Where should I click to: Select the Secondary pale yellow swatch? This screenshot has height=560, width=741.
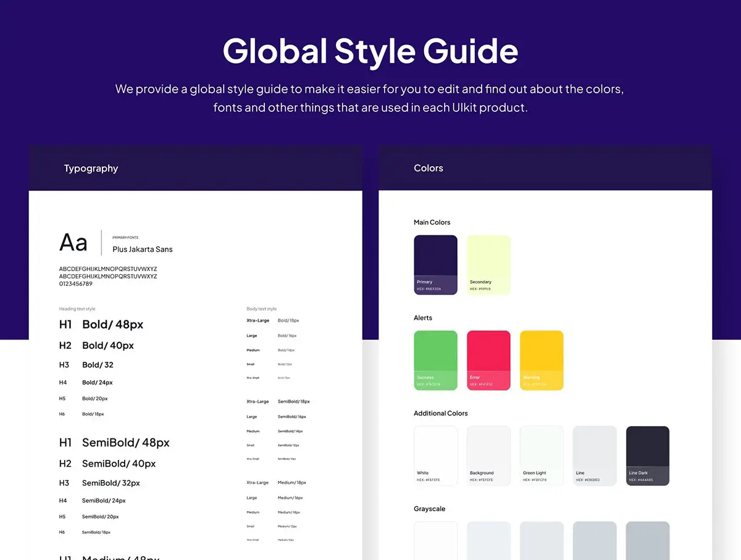(488, 264)
